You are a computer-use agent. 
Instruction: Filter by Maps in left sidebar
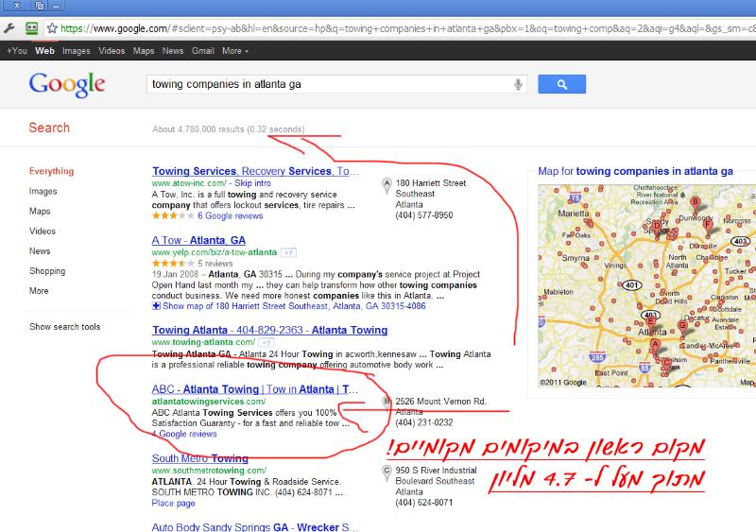pyautogui.click(x=40, y=212)
